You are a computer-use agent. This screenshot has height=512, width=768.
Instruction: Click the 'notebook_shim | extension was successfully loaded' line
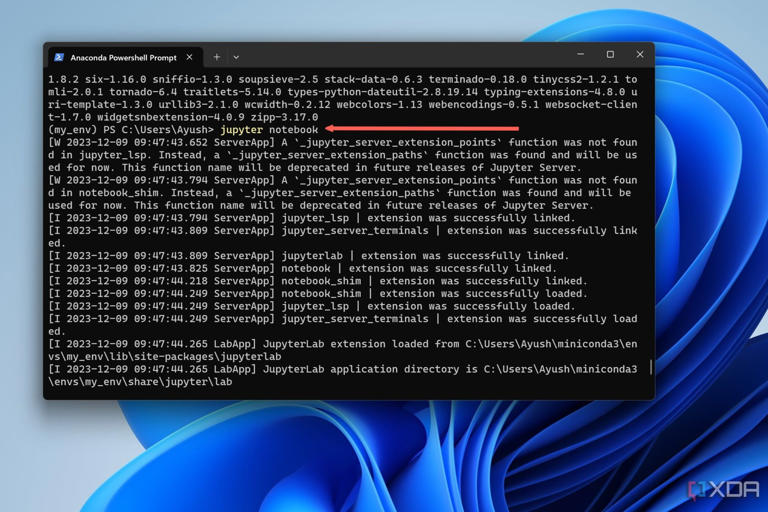click(x=318, y=294)
